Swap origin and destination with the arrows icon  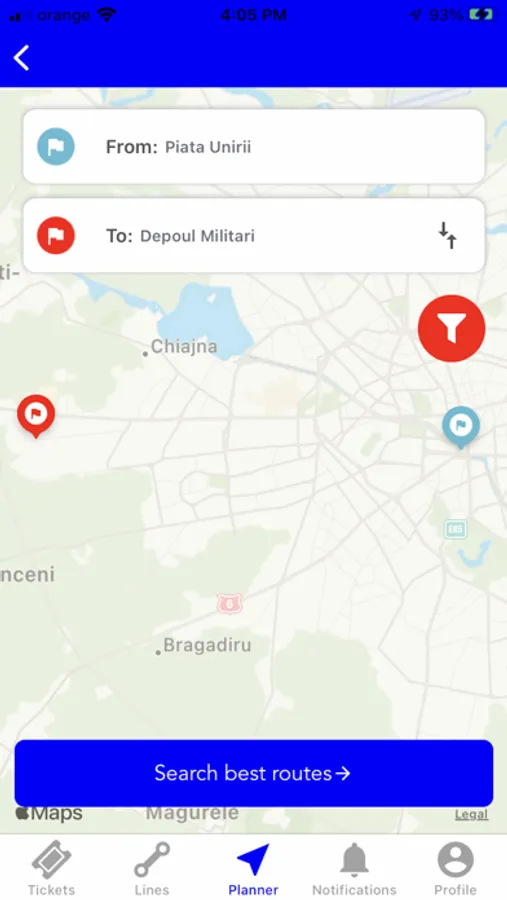448,235
